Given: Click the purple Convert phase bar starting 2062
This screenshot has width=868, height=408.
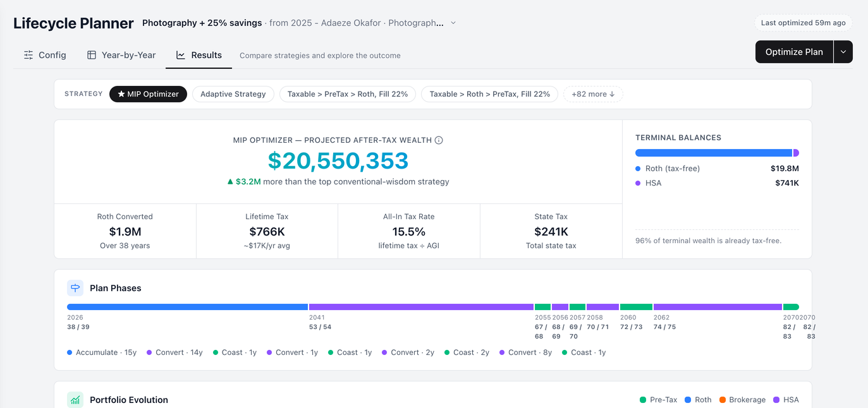Looking at the screenshot, I should click(x=718, y=307).
